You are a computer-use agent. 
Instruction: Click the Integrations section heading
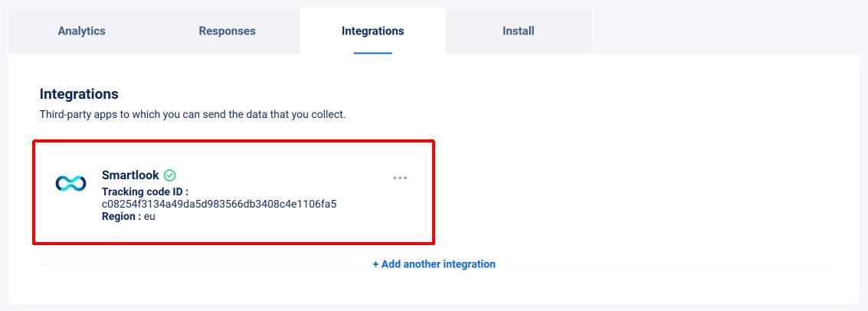tap(79, 94)
